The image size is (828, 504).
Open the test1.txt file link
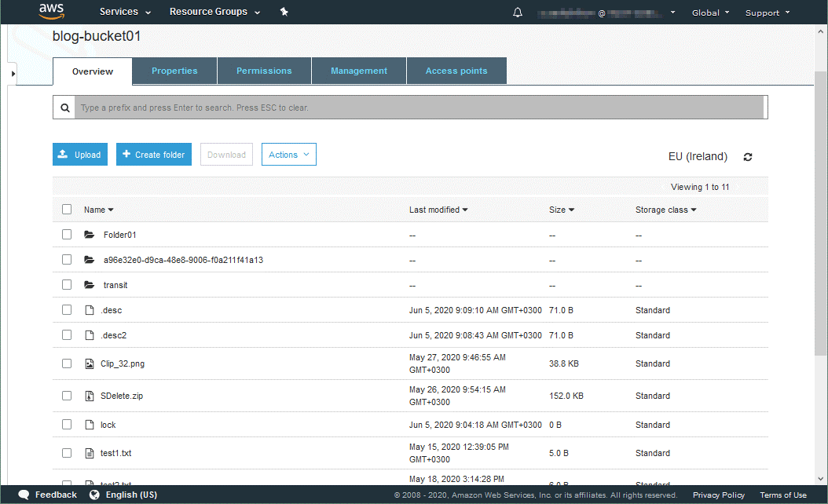[x=115, y=453]
